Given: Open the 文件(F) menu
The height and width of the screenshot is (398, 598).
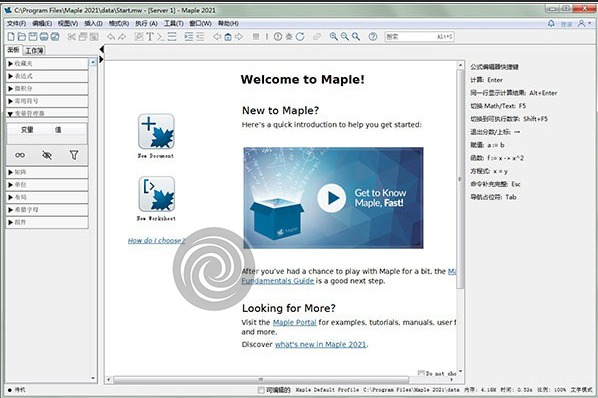Looking at the screenshot, I should pos(16,24).
